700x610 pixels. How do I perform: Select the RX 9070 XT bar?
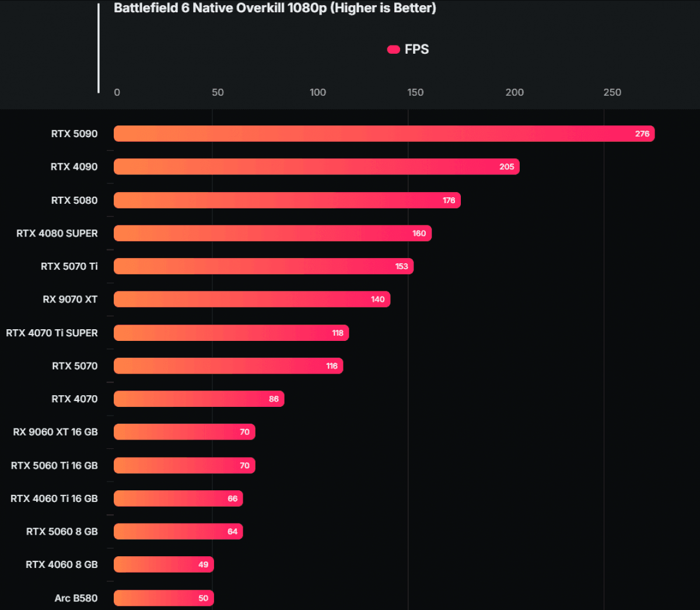pos(251,299)
